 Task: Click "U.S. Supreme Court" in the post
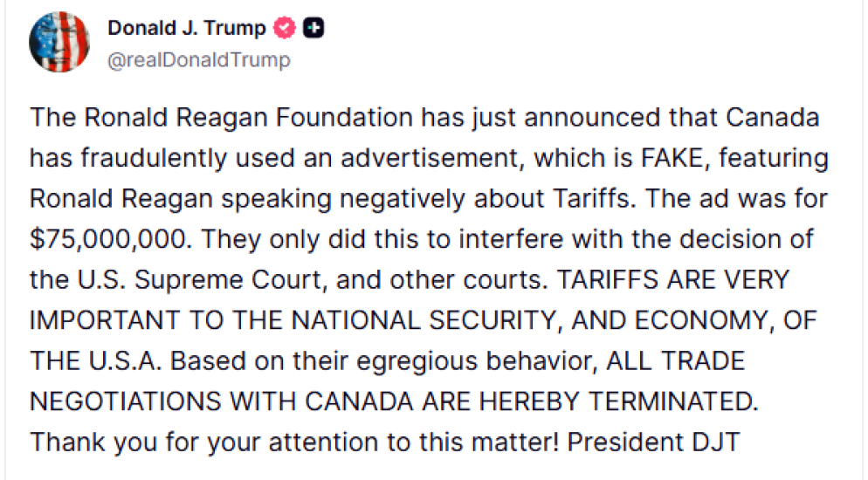[173, 280]
